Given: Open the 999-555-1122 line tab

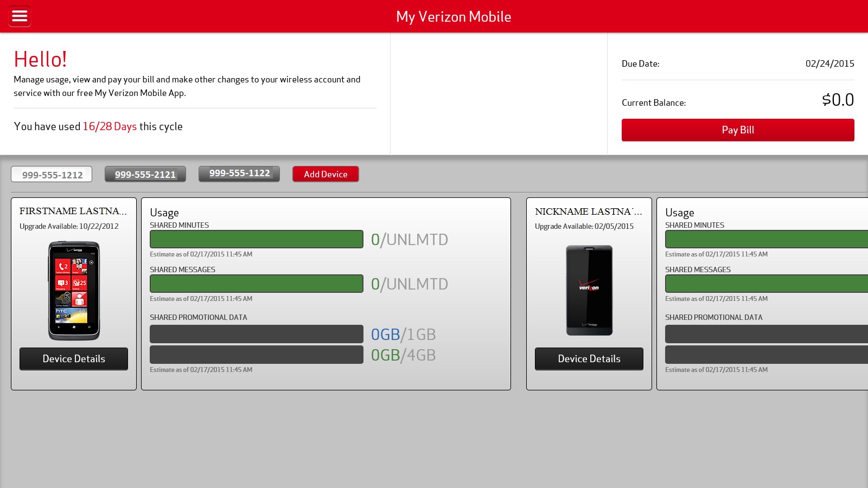Looking at the screenshot, I should click(239, 174).
